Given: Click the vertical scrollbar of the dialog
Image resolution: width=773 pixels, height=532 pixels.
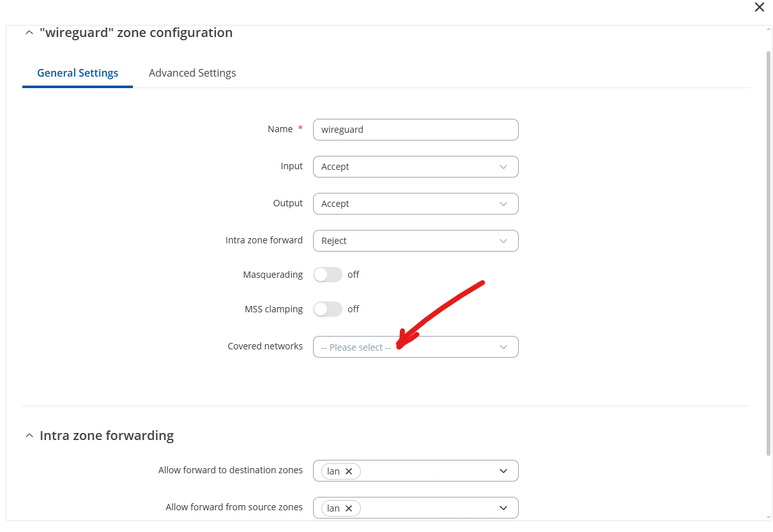Looking at the screenshot, I should point(769,252).
